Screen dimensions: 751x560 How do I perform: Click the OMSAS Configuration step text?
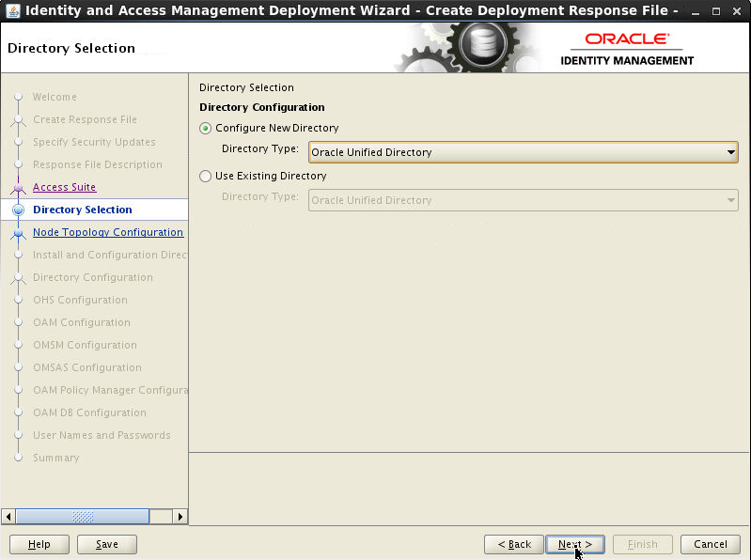click(x=87, y=367)
